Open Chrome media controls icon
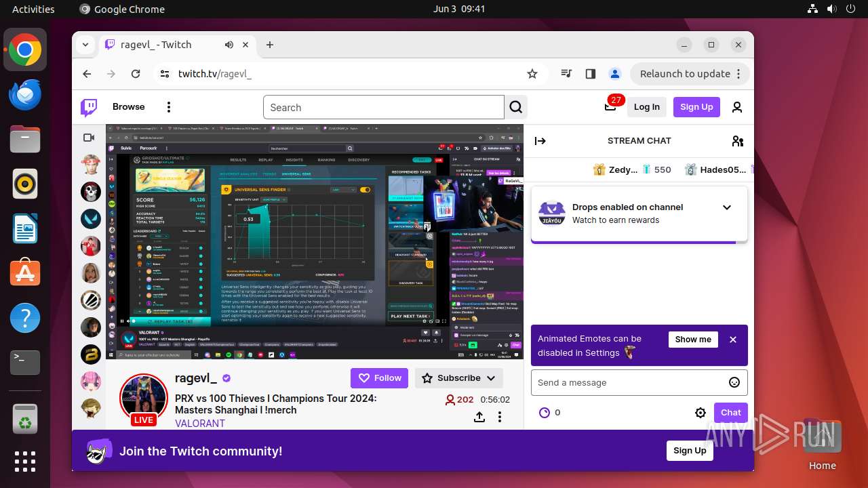 (x=566, y=74)
